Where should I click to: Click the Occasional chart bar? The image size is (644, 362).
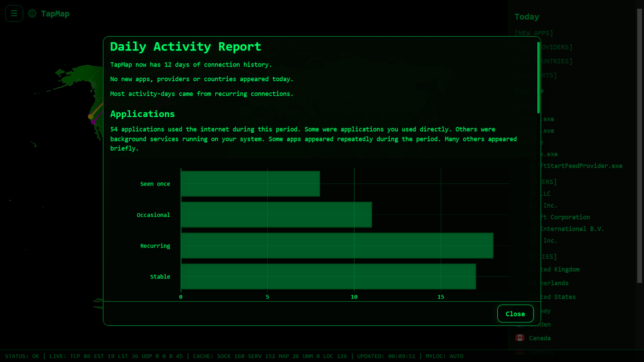(276, 215)
